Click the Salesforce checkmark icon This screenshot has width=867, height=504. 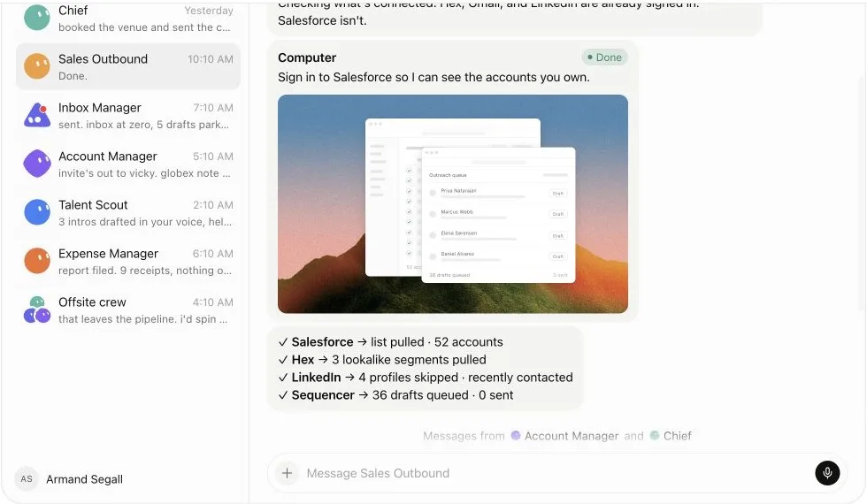point(283,342)
